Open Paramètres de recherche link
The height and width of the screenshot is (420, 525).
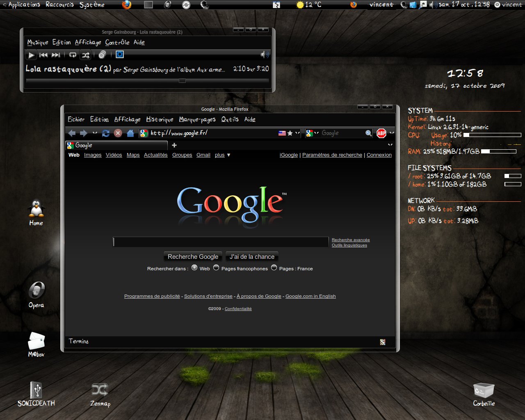[332, 155]
